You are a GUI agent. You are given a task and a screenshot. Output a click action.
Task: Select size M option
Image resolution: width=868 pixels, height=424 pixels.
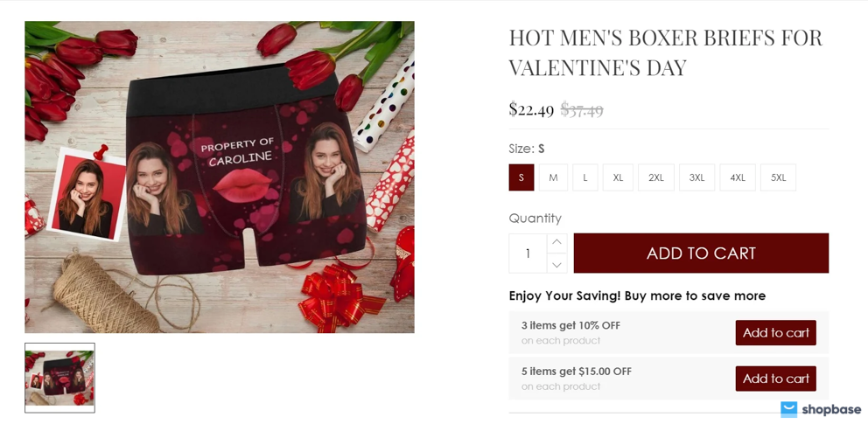[x=553, y=177]
